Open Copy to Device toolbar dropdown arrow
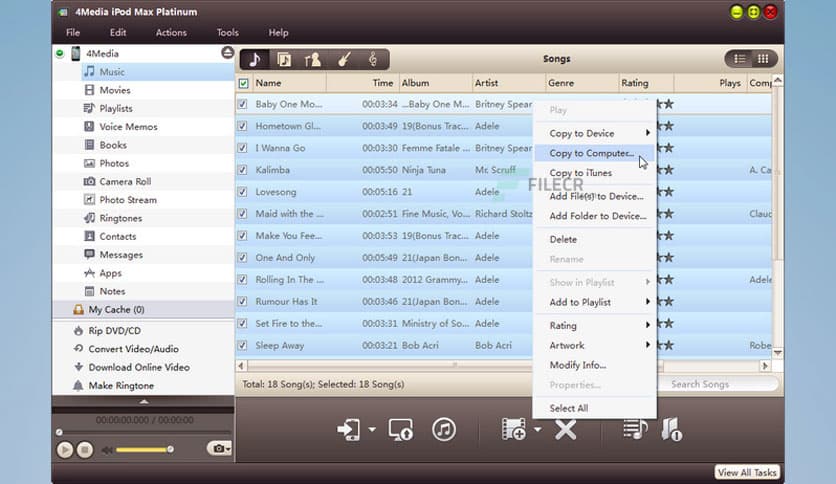The height and width of the screenshot is (484, 836). (372, 429)
